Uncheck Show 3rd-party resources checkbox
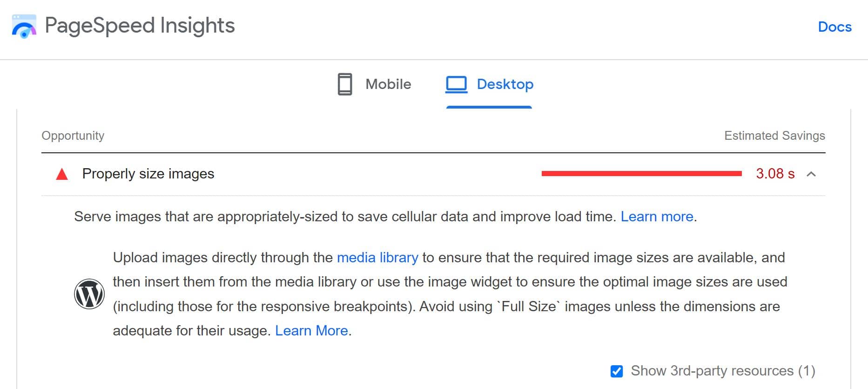The image size is (868, 389). click(617, 371)
